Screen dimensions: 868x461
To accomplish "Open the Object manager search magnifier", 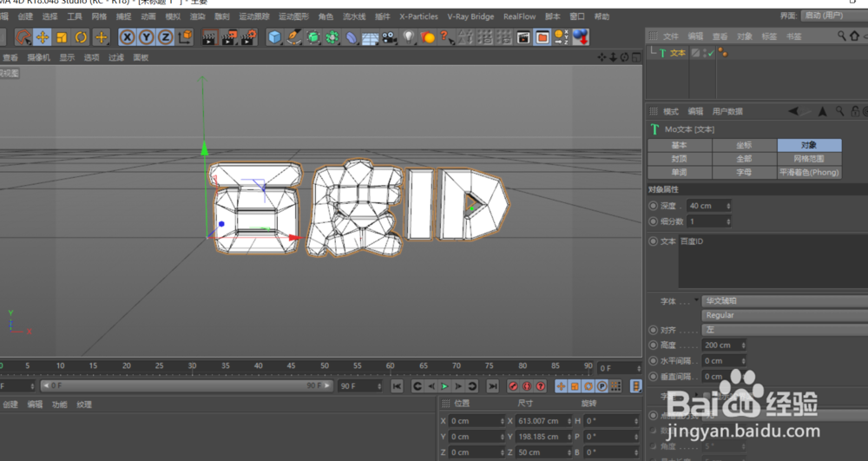I will pos(841,36).
